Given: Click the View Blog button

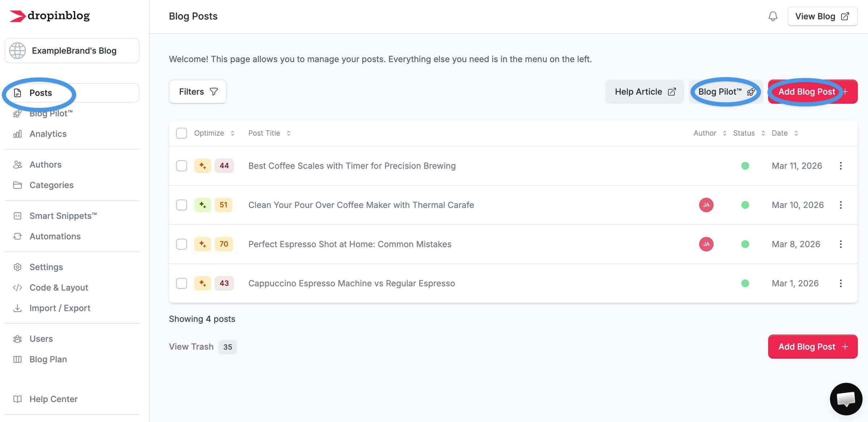Looking at the screenshot, I should tap(822, 16).
